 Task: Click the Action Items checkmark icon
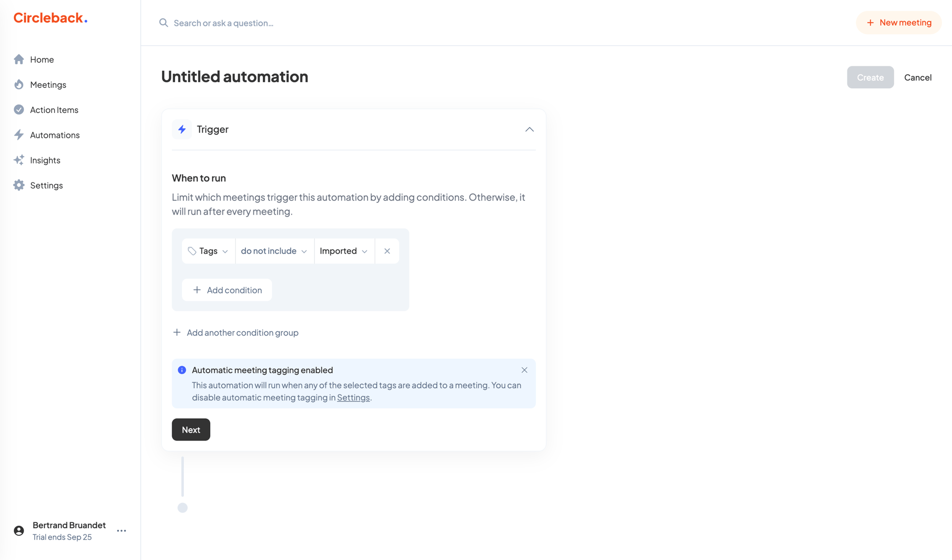click(19, 110)
